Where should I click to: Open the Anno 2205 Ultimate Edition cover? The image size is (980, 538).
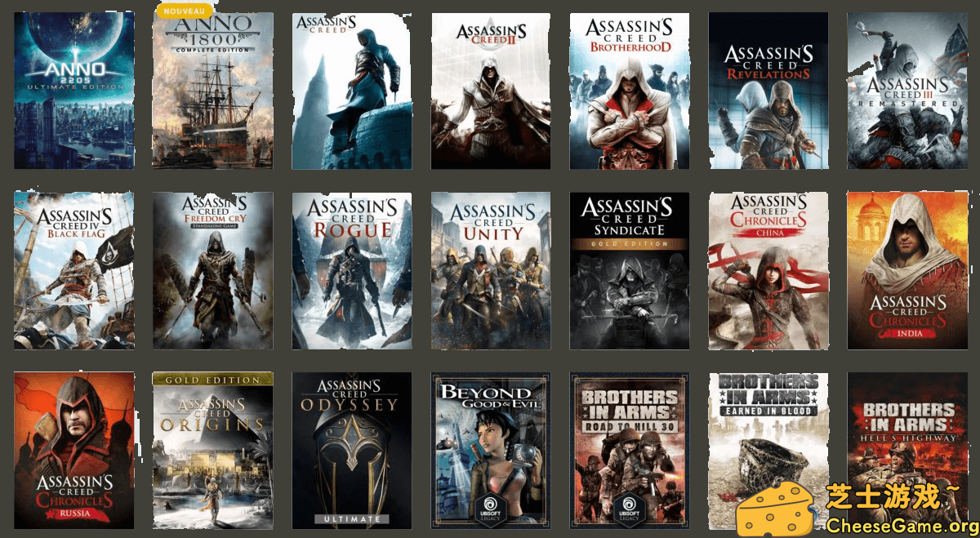(73, 91)
